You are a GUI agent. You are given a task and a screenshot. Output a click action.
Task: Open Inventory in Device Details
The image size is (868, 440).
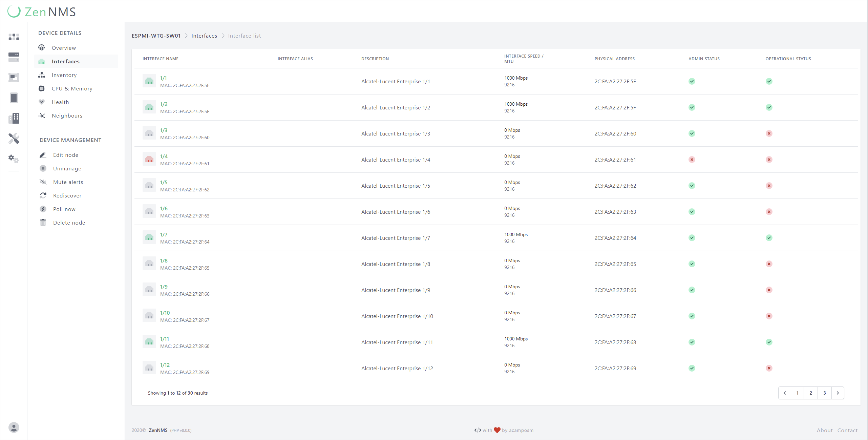(x=64, y=75)
